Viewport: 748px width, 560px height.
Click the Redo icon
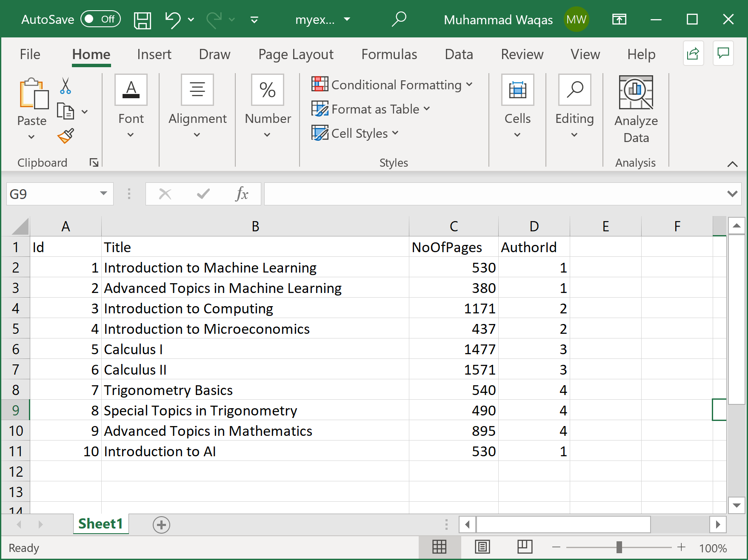pos(214,20)
